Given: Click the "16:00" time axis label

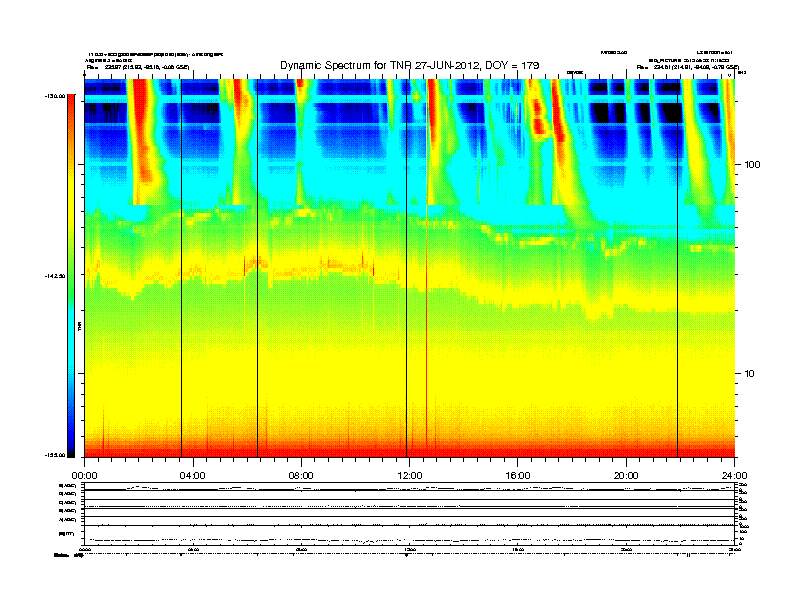Looking at the screenshot, I should click(518, 475).
